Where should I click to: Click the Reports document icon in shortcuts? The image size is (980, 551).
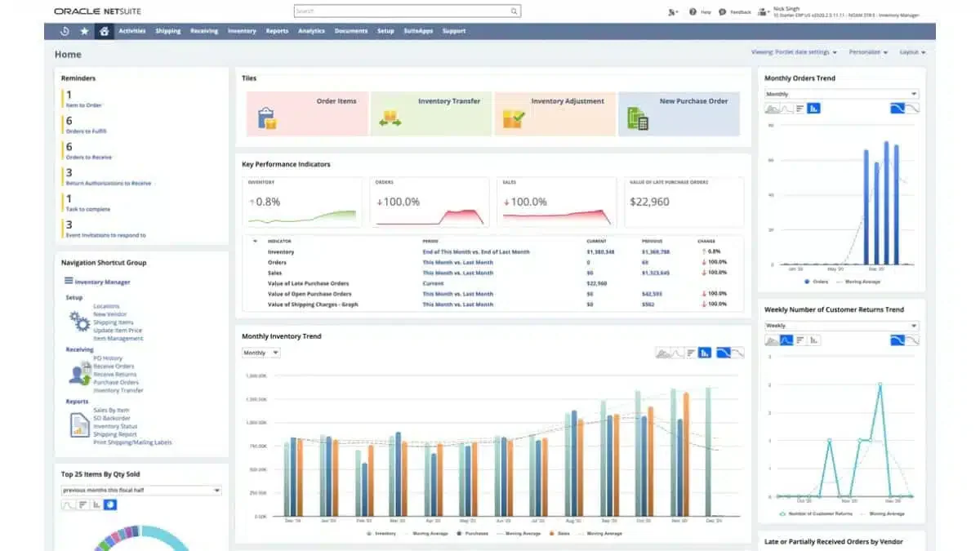(x=79, y=424)
